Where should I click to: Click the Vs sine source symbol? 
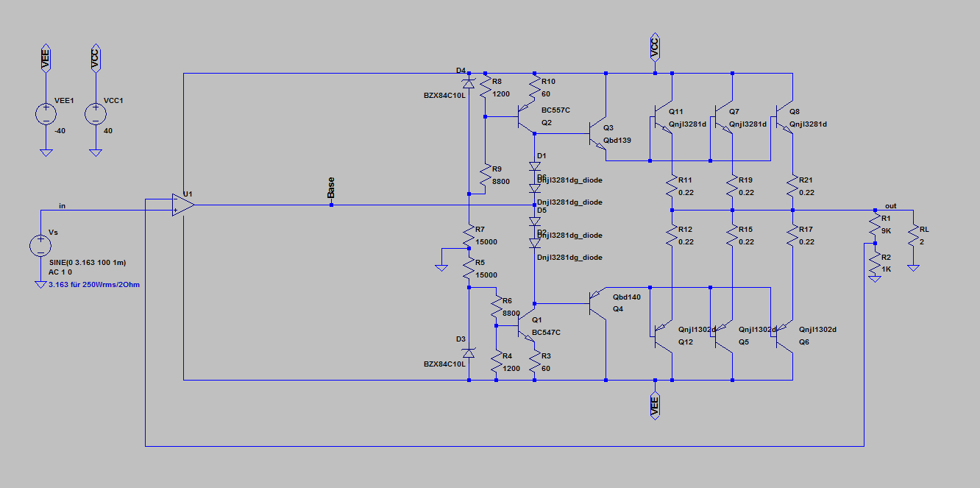[x=40, y=246]
